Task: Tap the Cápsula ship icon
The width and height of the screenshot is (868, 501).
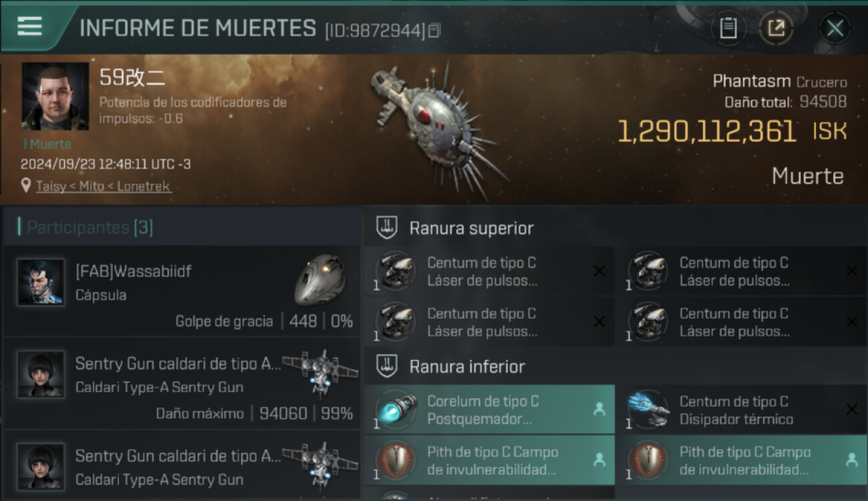Action: (320, 279)
